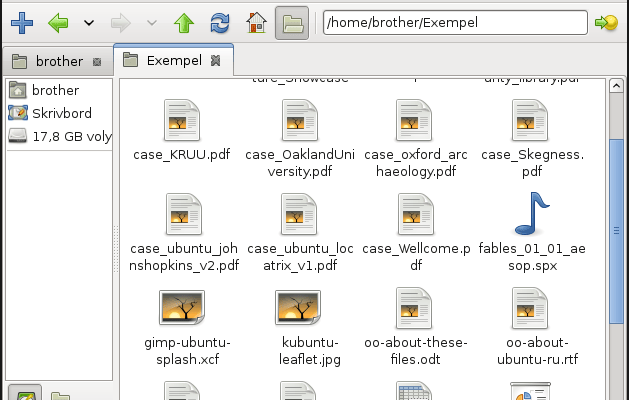This screenshot has height=400, width=629.
Task: Select the case_Skegness.pdf file icon
Action: tap(530, 120)
